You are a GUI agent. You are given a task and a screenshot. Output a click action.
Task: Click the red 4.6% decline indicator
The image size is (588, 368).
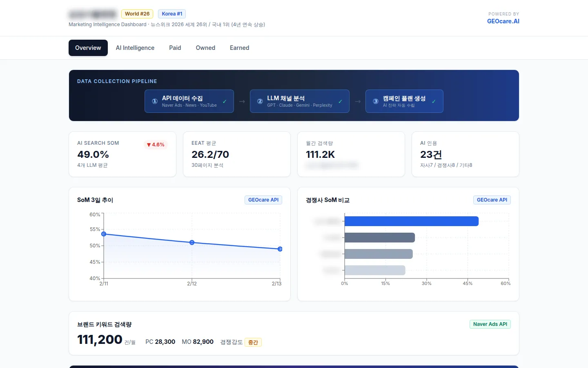click(156, 145)
